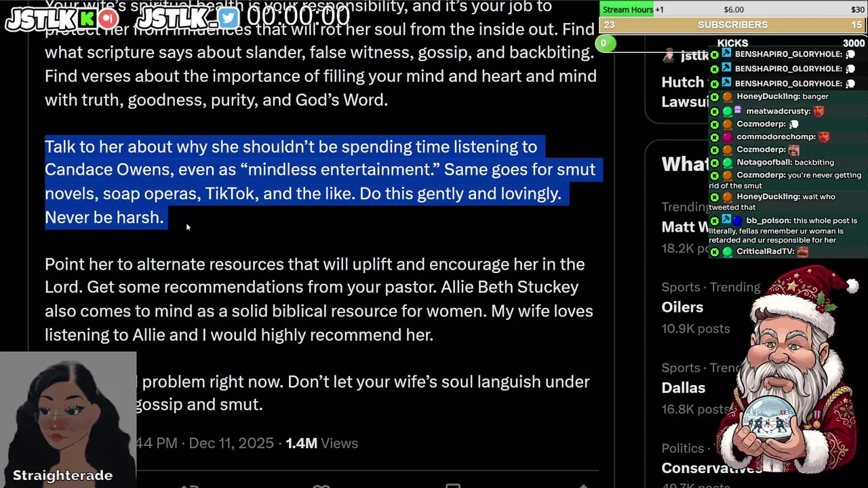
Task: Open the Hutch Lawsuit sidebar card
Action: pos(684,91)
